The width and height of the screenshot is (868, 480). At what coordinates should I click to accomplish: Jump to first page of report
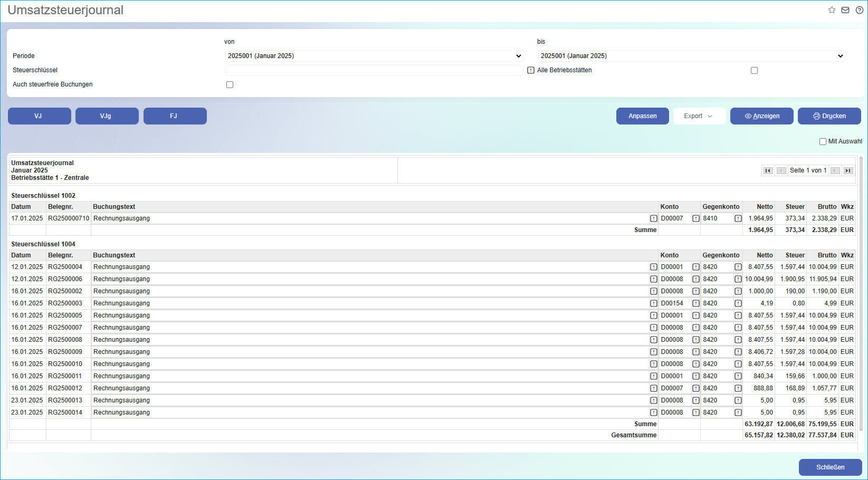[x=768, y=170]
